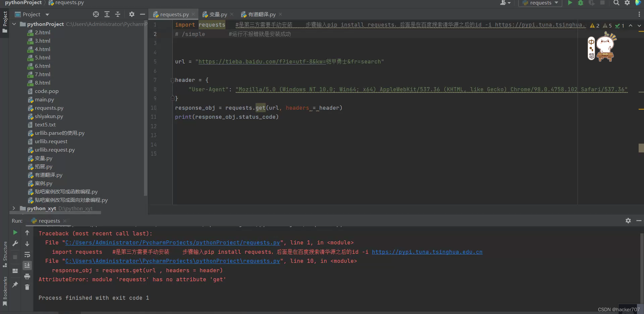Viewport: 644px width, 314px height.
Task: Toggle Scroll to End in Run console
Action: (x=27, y=265)
